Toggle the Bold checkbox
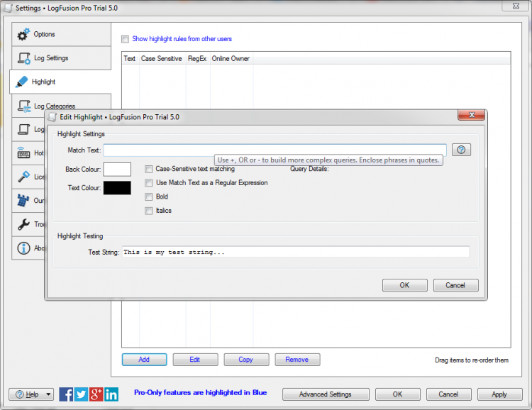532x410 pixels. (x=149, y=197)
